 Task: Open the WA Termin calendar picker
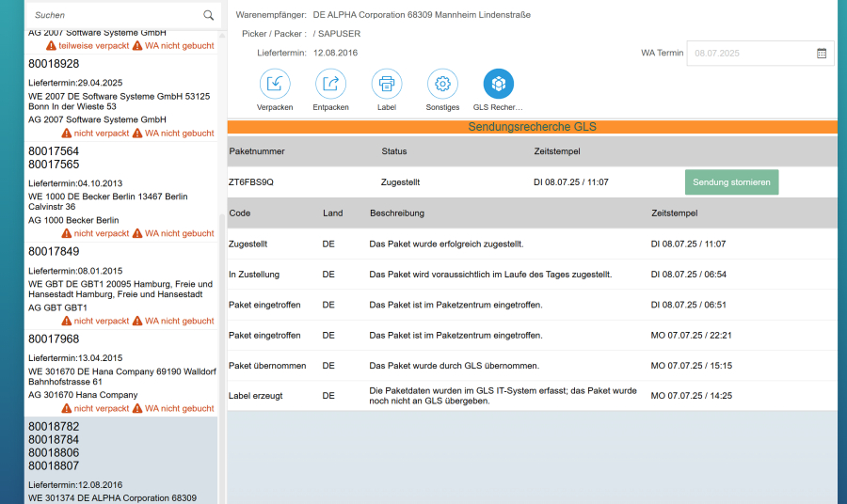pos(822,54)
